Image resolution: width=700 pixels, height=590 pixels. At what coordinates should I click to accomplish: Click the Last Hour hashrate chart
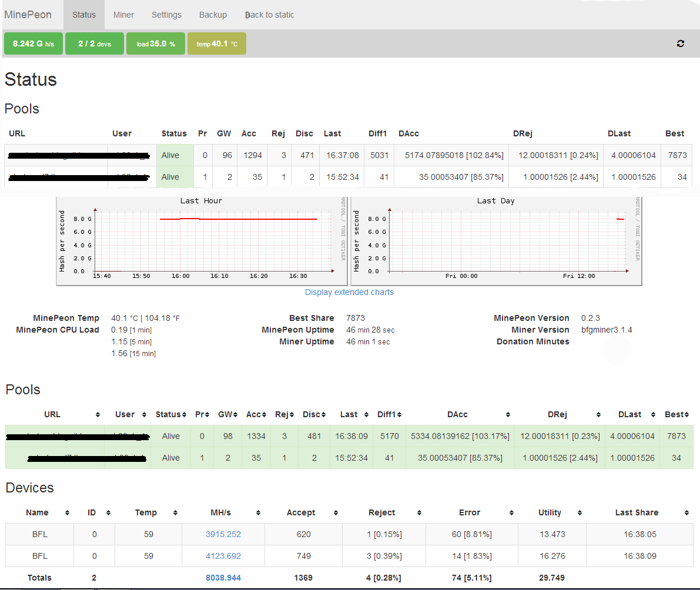[202, 241]
